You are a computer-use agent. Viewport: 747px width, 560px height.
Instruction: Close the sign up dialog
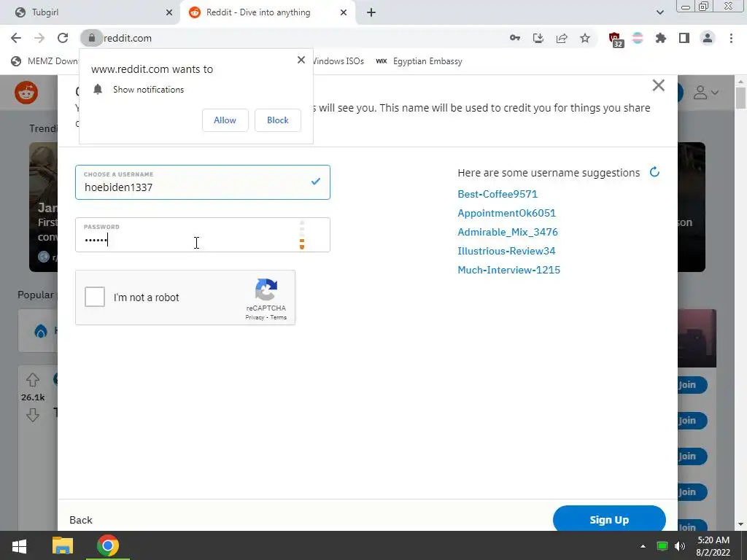point(659,85)
